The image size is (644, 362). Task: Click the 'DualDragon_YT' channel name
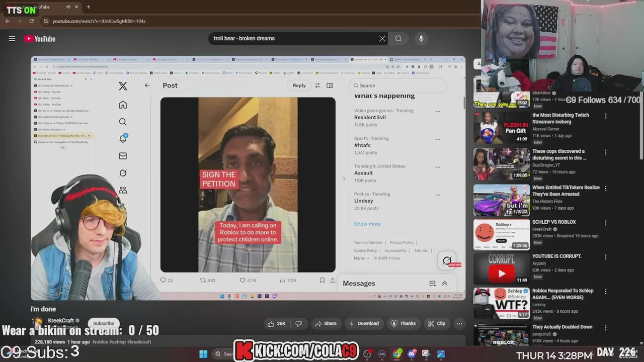546,165
